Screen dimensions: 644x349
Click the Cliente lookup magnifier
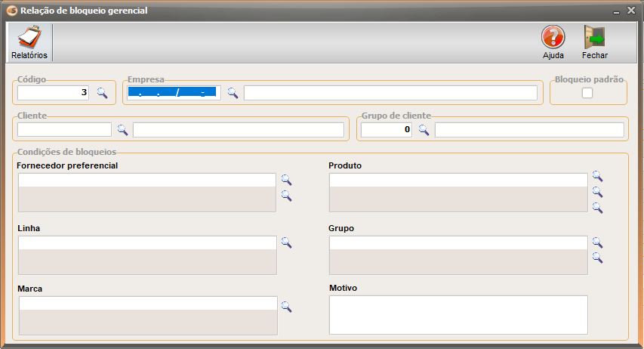click(x=122, y=130)
